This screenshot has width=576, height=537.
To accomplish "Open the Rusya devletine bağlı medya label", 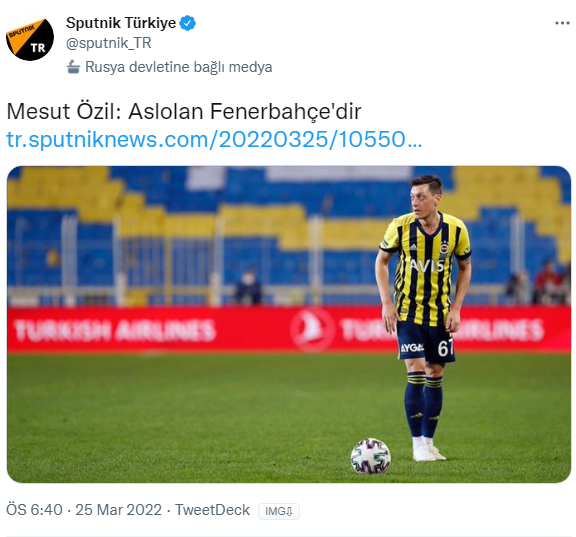I will tap(179, 67).
